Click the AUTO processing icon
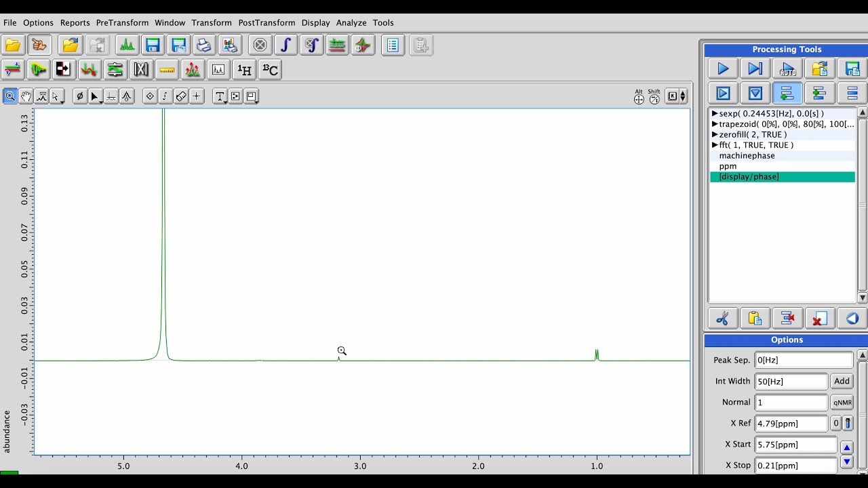 (x=787, y=68)
